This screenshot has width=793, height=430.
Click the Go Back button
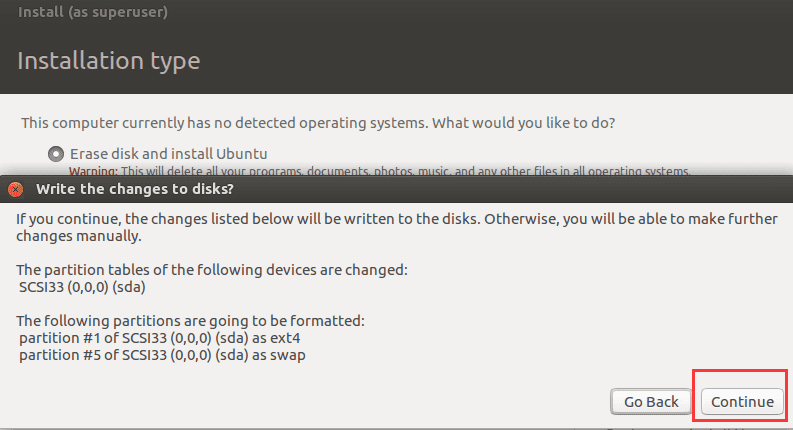pyautogui.click(x=651, y=402)
